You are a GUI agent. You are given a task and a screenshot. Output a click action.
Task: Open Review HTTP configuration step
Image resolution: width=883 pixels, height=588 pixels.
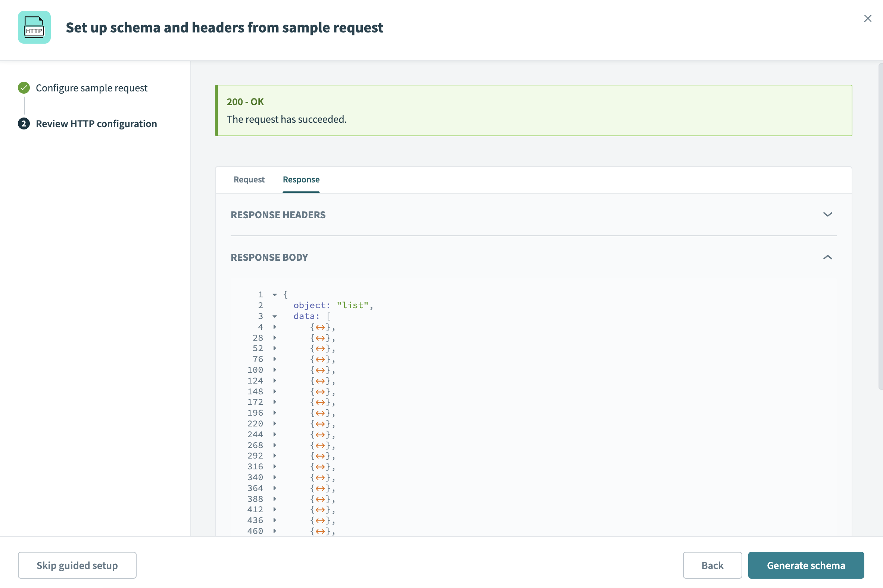(x=96, y=123)
